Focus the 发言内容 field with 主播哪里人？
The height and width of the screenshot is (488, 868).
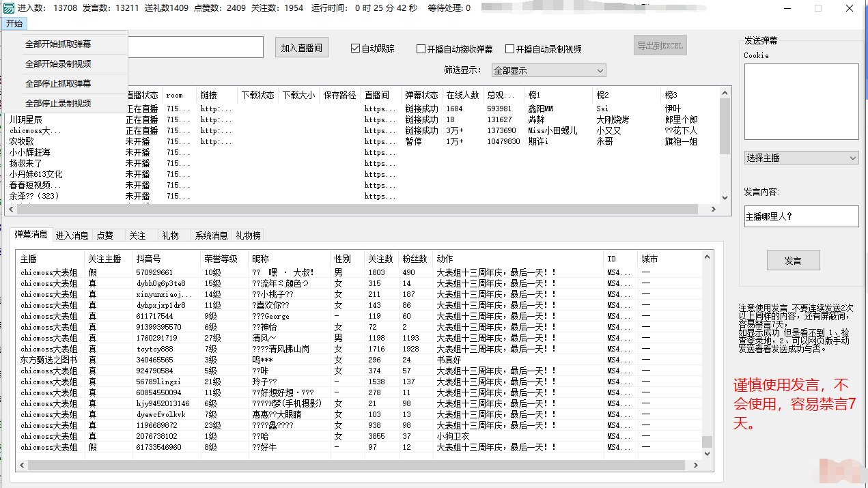[802, 216]
